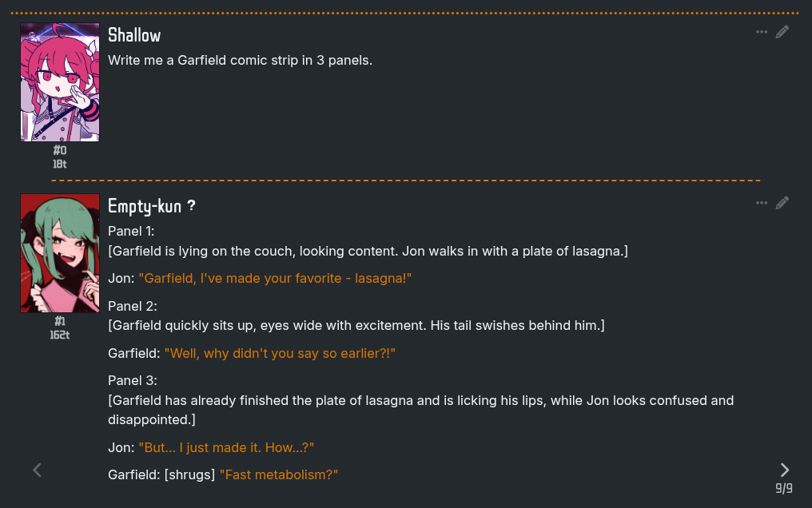The width and height of the screenshot is (812, 508).
Task: Click the question mark beside Empty-kun
Action: [x=191, y=206]
